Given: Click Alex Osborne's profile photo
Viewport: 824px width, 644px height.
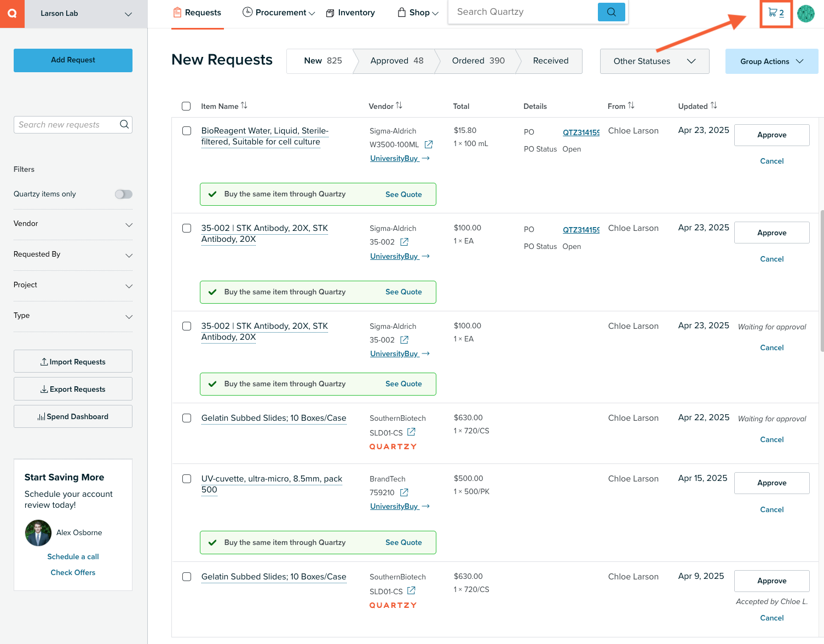Looking at the screenshot, I should (38, 532).
